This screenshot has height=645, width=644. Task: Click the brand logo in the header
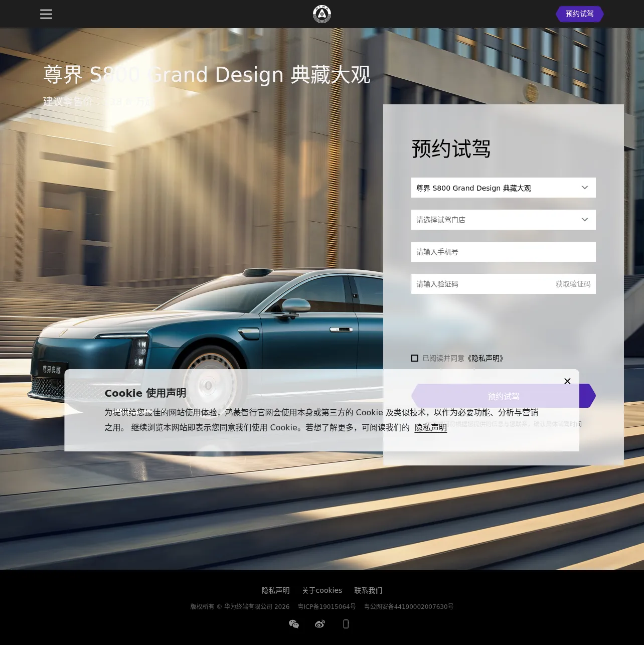[322, 14]
